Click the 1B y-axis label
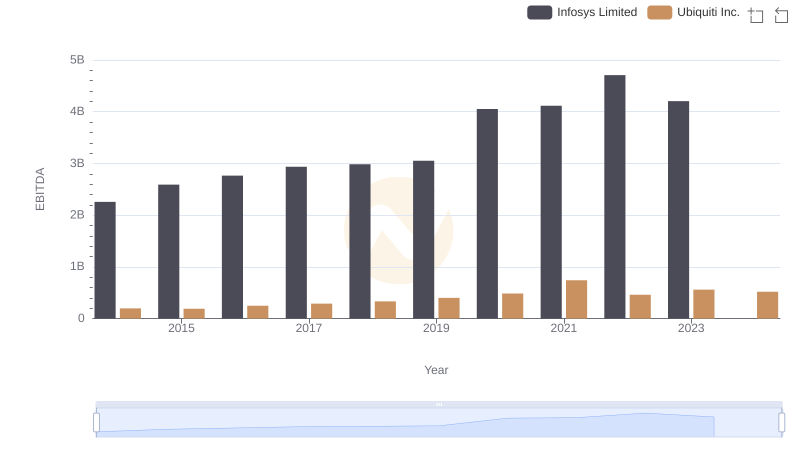This screenshot has width=800, height=461. pos(77,266)
